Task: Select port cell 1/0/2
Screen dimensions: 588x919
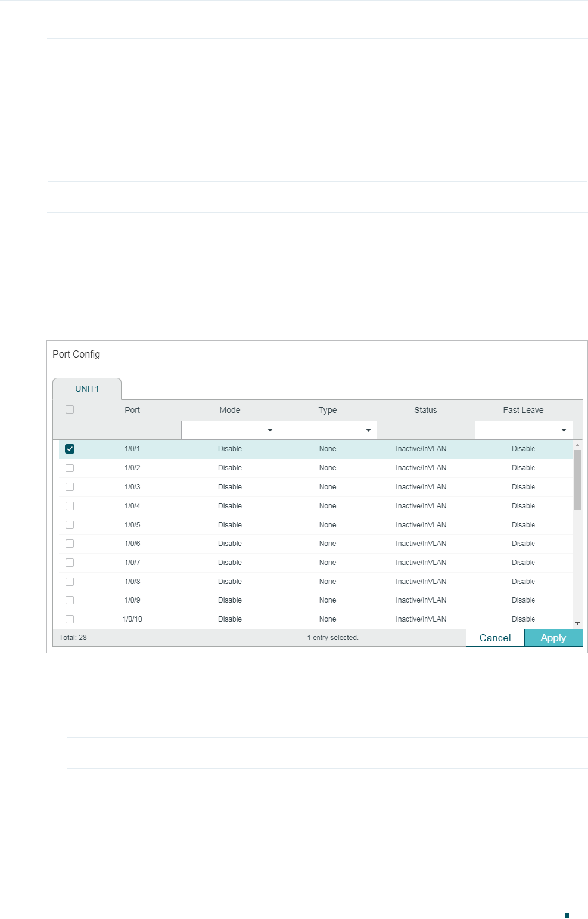Action: click(132, 468)
